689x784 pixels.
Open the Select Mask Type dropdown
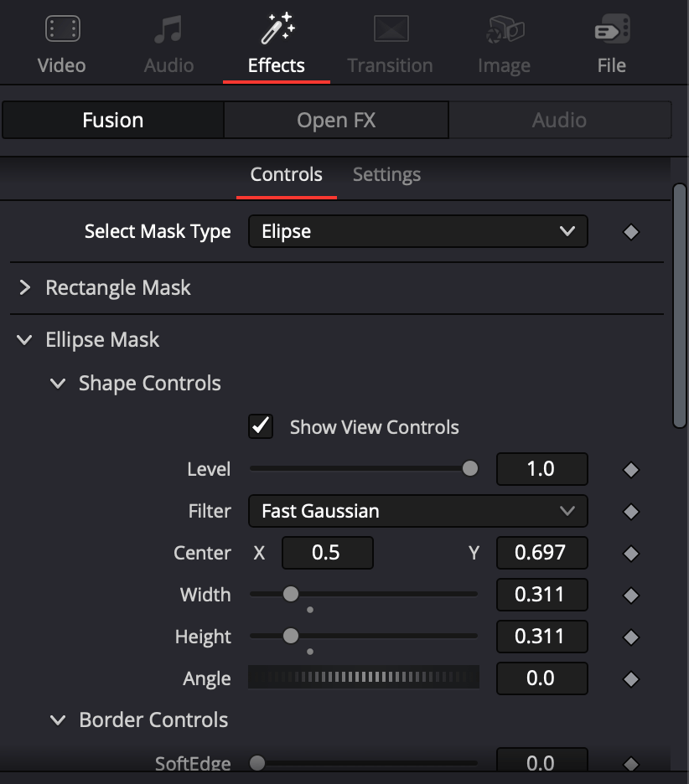pyautogui.click(x=417, y=231)
